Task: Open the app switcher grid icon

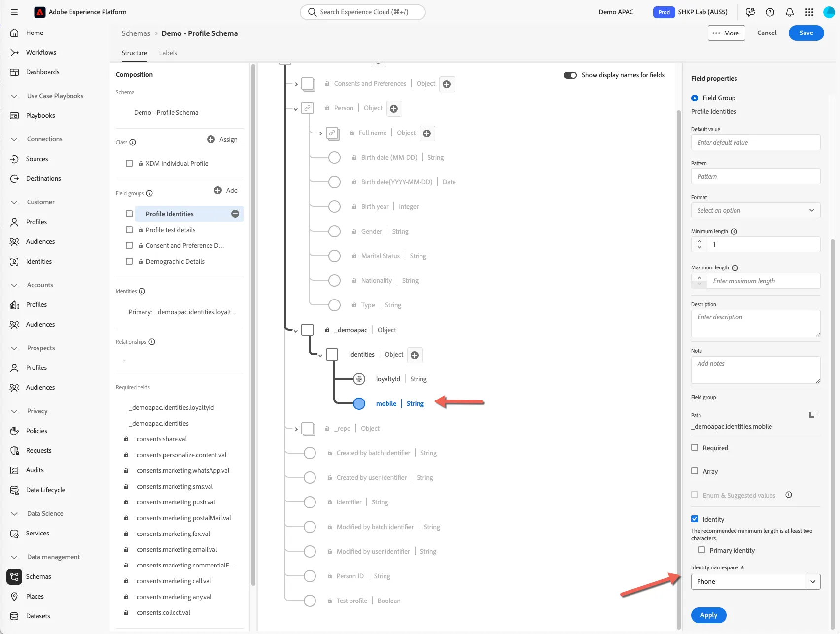Action: (809, 12)
